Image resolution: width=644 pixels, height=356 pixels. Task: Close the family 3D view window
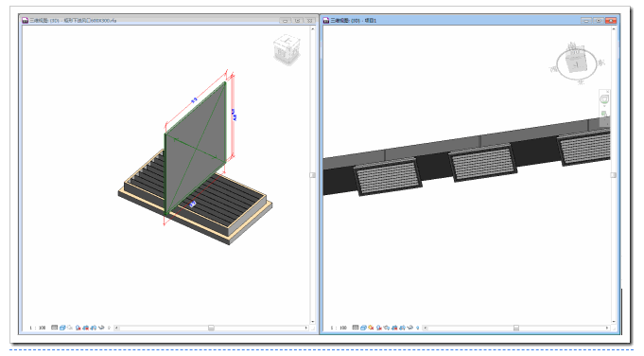pyautogui.click(x=309, y=20)
